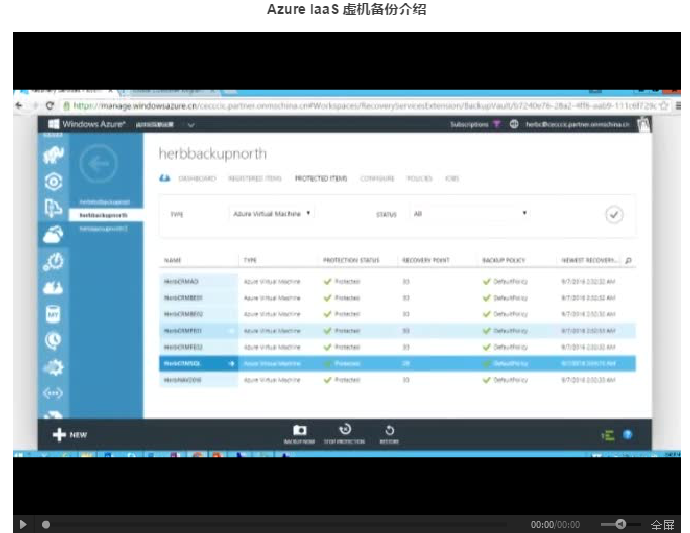Play the Azure IaaS backup video
This screenshot has height=533, width=690.
click(x=23, y=524)
